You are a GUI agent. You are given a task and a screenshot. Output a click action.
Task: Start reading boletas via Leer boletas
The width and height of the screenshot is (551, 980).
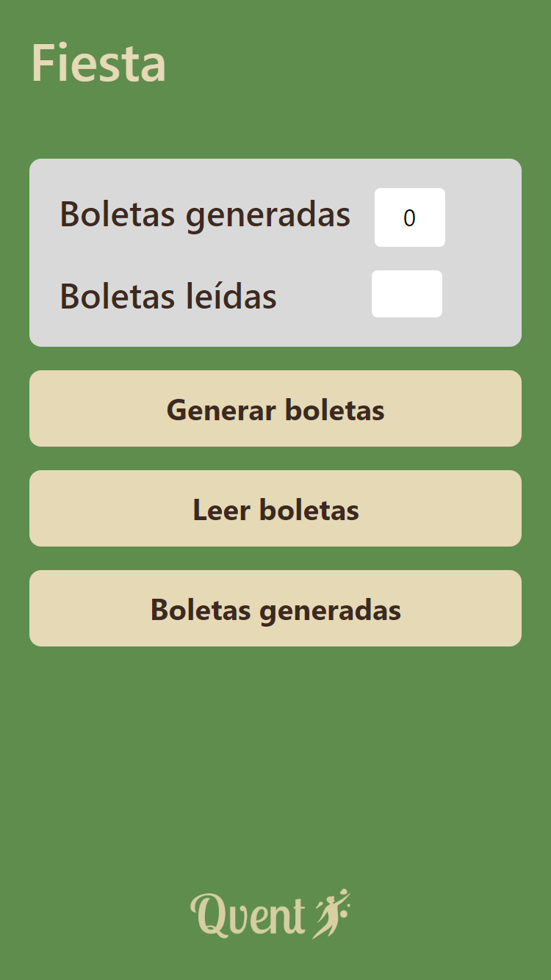[275, 508]
